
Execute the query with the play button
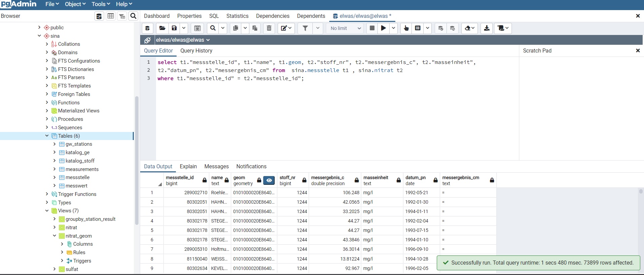tap(383, 28)
